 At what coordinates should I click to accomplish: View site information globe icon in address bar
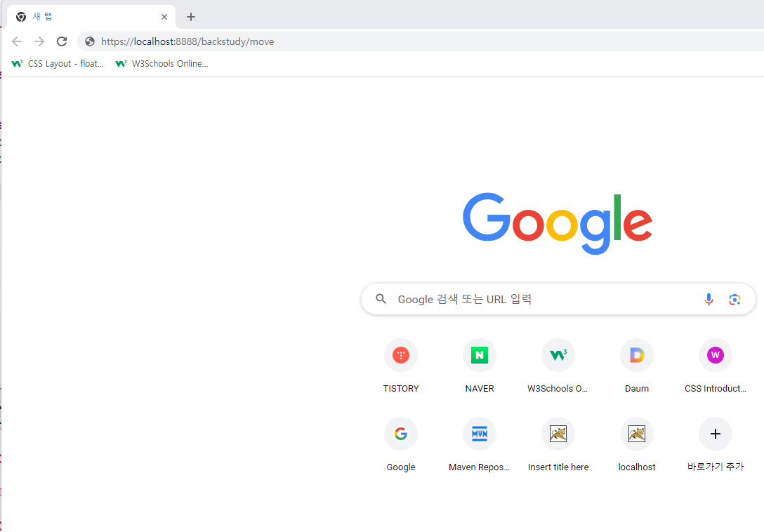tap(90, 41)
